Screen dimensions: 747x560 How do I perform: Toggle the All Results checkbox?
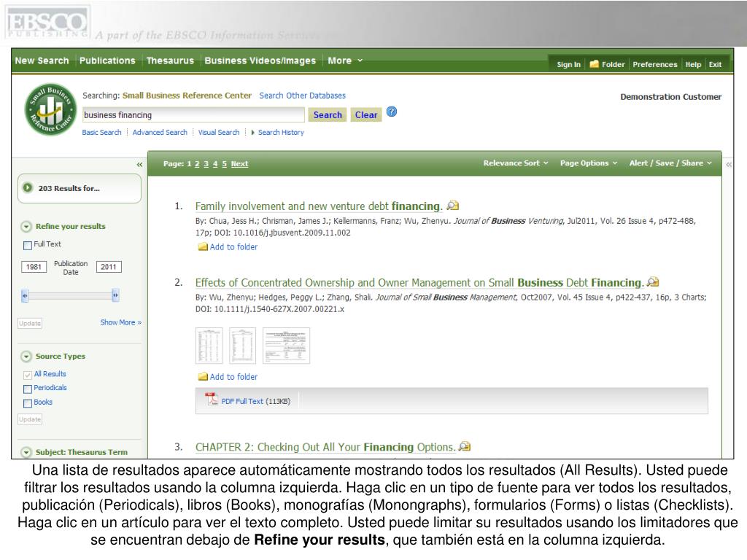click(28, 375)
